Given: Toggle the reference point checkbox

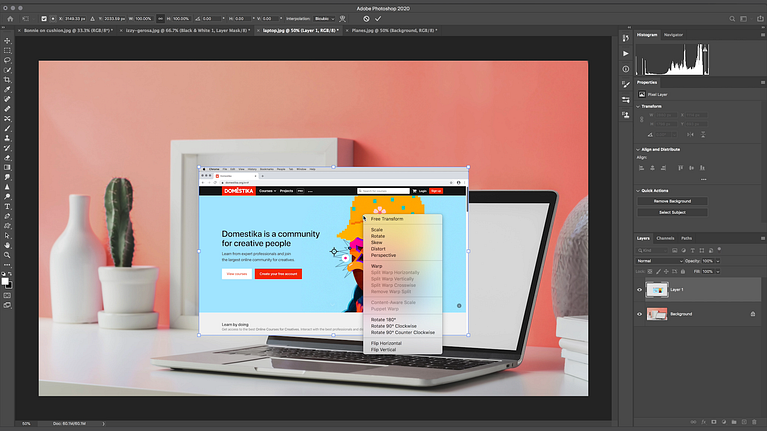Looking at the screenshot, I should [x=44, y=19].
